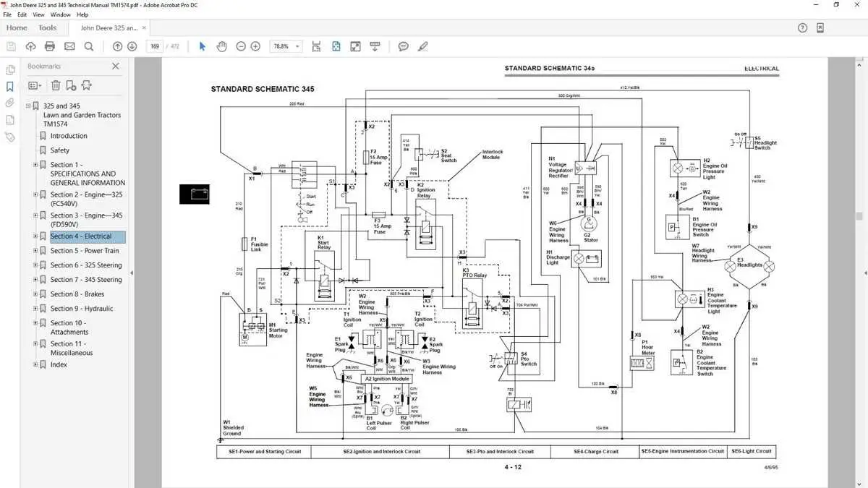Close the Bookmarks panel
868x488 pixels.
(116, 66)
